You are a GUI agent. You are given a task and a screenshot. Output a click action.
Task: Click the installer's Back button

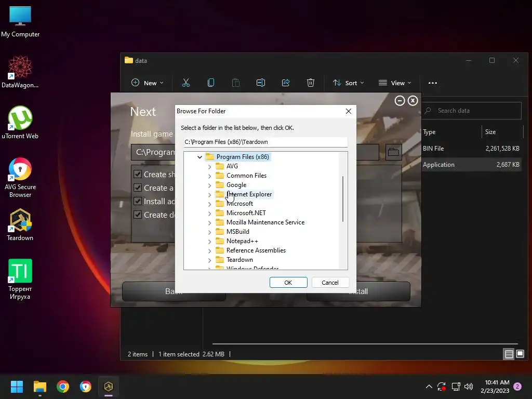[174, 291]
